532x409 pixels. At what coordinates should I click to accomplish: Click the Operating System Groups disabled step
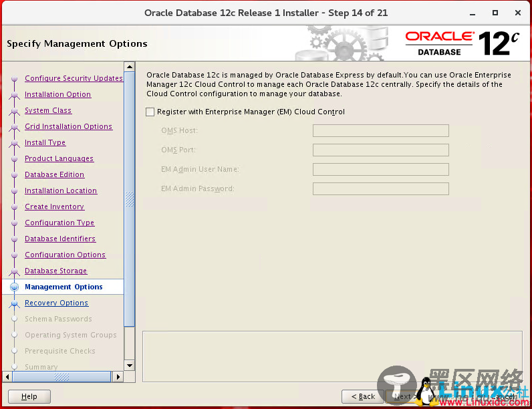pyautogui.click(x=71, y=335)
